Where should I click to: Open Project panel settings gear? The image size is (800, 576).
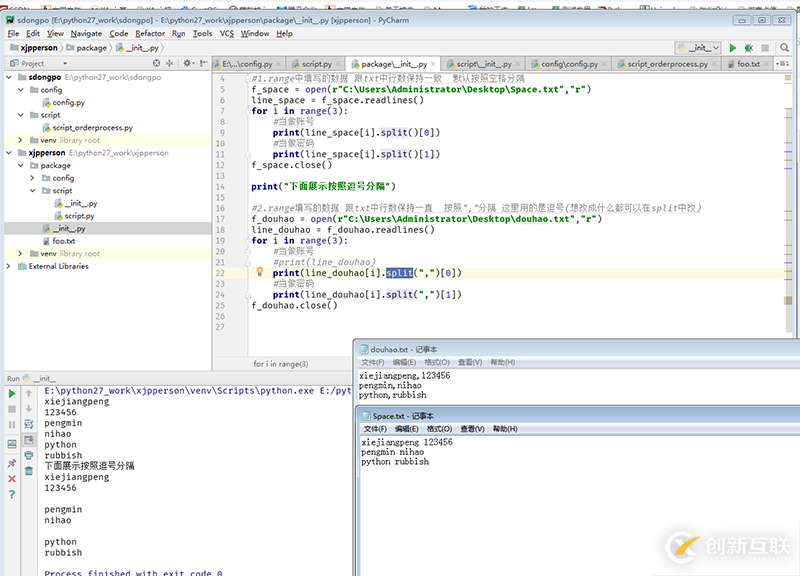[187, 63]
